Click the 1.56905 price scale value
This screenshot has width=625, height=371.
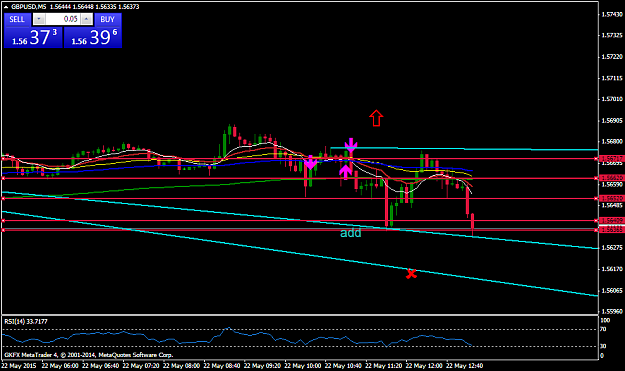tap(612, 120)
